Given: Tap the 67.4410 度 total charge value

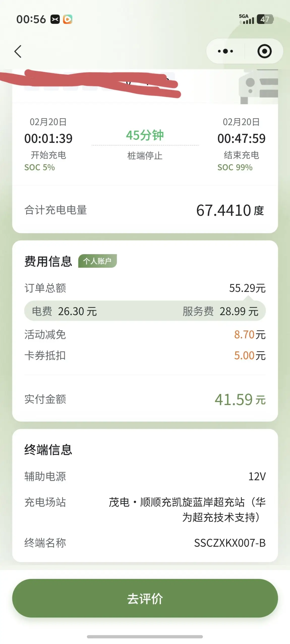Looking at the screenshot, I should tap(230, 210).
